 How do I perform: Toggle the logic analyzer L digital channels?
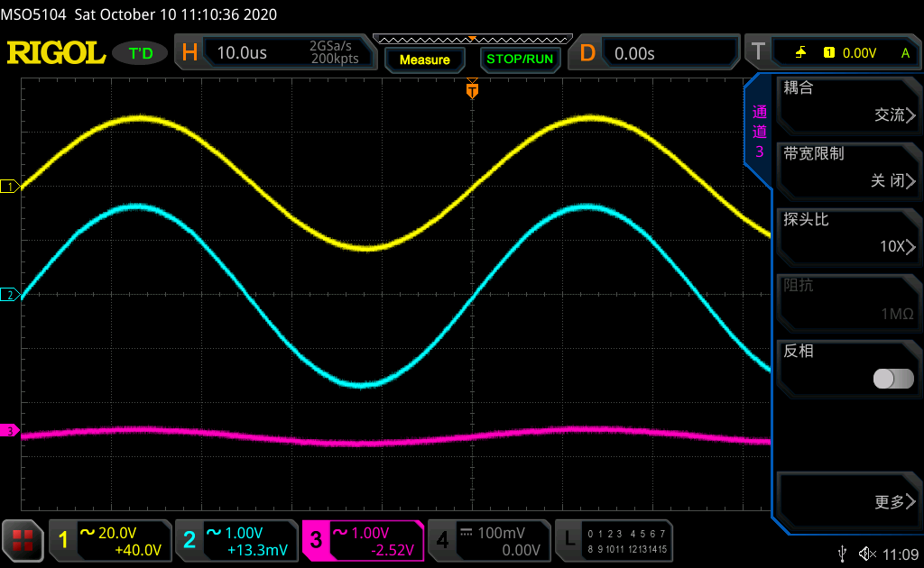tap(614, 540)
